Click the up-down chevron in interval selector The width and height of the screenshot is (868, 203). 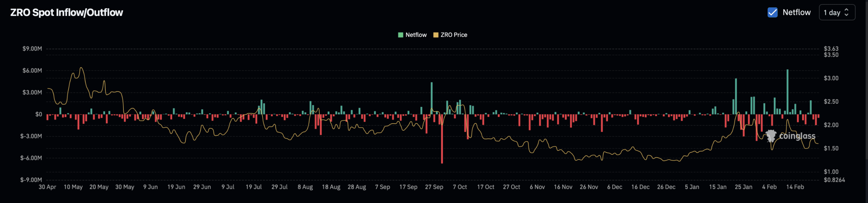point(847,13)
